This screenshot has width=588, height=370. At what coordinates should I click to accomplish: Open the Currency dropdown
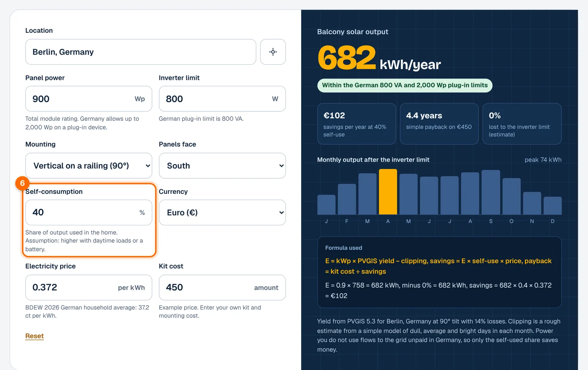click(222, 213)
